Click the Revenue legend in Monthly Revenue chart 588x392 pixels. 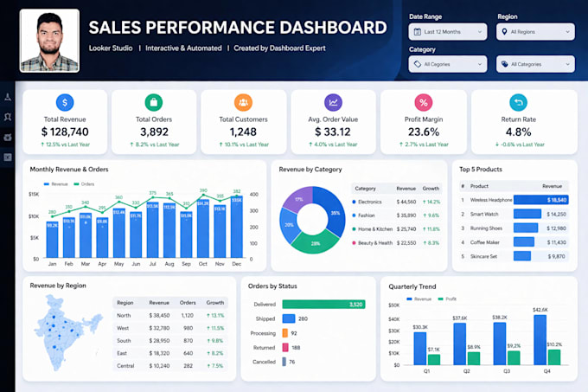(56, 184)
